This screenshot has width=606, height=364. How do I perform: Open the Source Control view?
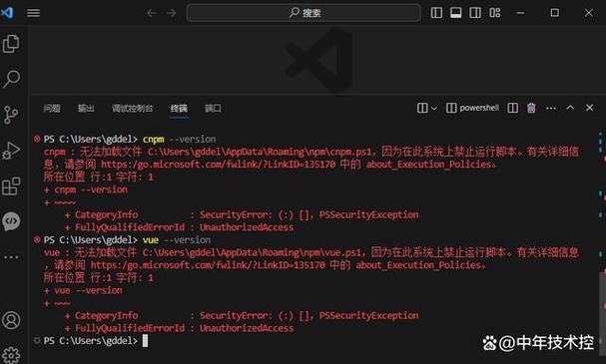point(11,115)
